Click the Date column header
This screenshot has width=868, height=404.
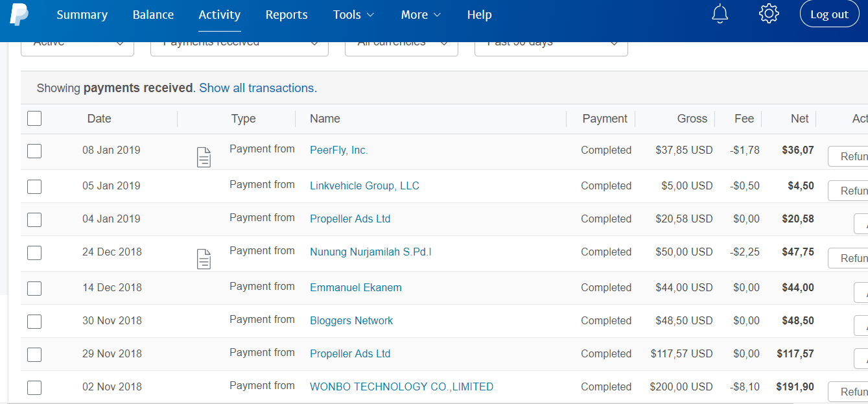99,119
